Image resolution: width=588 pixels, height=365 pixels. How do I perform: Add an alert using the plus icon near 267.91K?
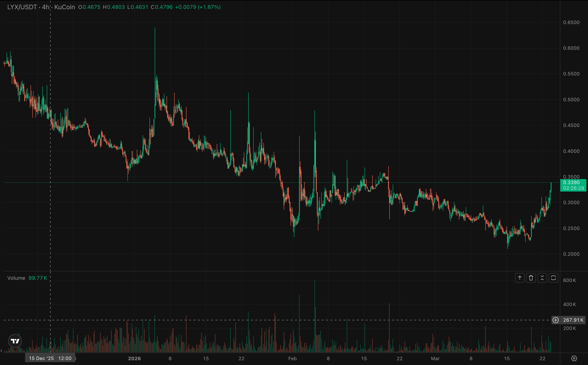point(556,320)
